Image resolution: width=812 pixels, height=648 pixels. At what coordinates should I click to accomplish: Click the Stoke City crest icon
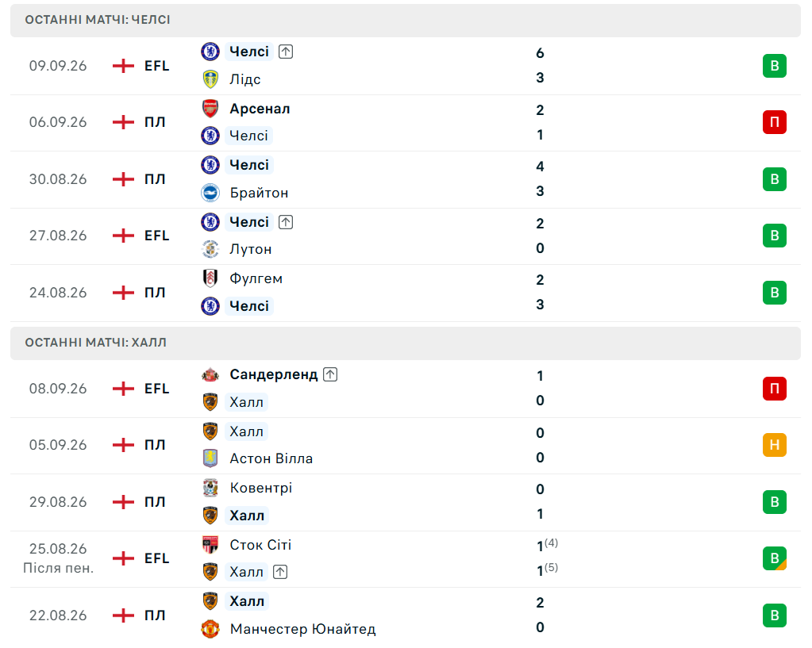click(210, 544)
